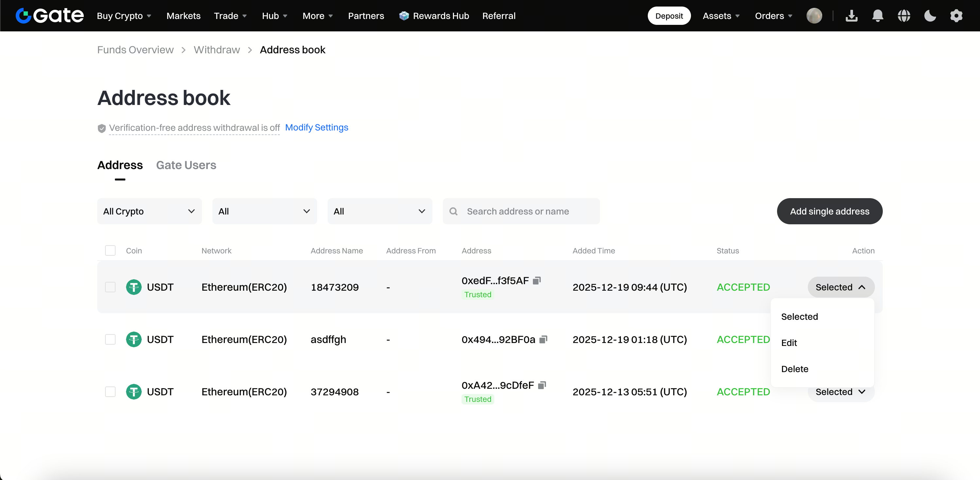Copy the 0xedF...f3f5AF address
The image size is (980, 480).
[536, 281]
